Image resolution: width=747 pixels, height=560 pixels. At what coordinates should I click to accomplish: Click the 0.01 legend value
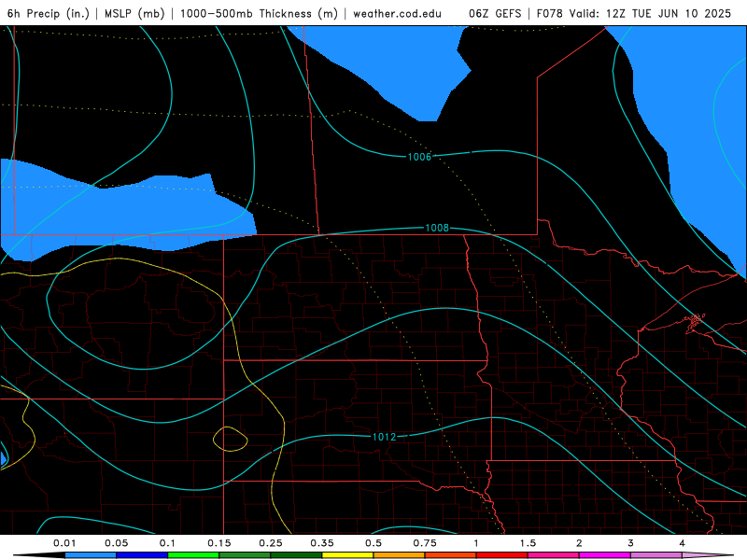(x=64, y=543)
